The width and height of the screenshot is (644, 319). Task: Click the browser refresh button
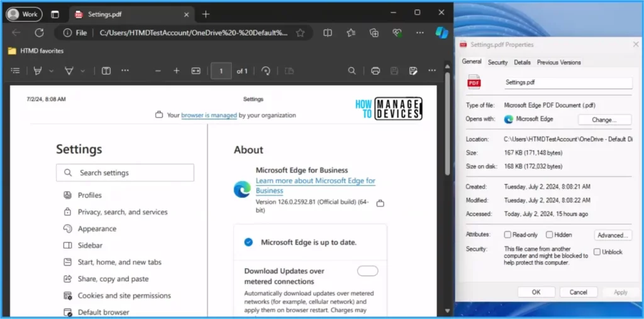tap(39, 33)
